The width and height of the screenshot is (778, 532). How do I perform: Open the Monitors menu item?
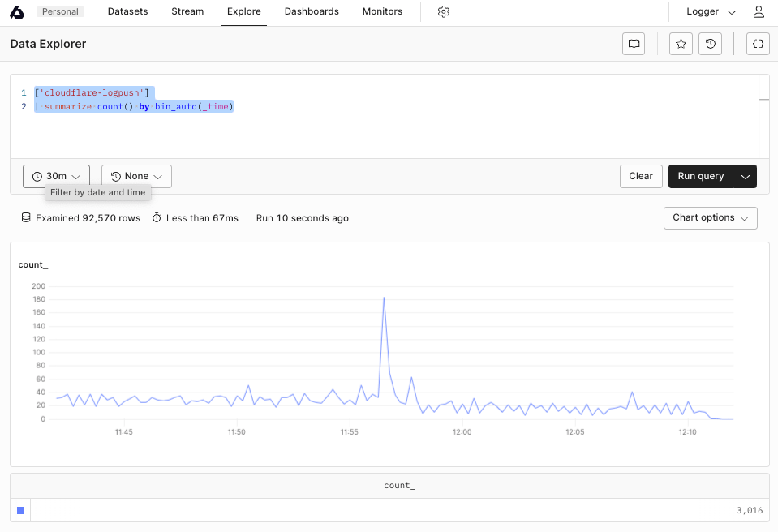pos(381,11)
